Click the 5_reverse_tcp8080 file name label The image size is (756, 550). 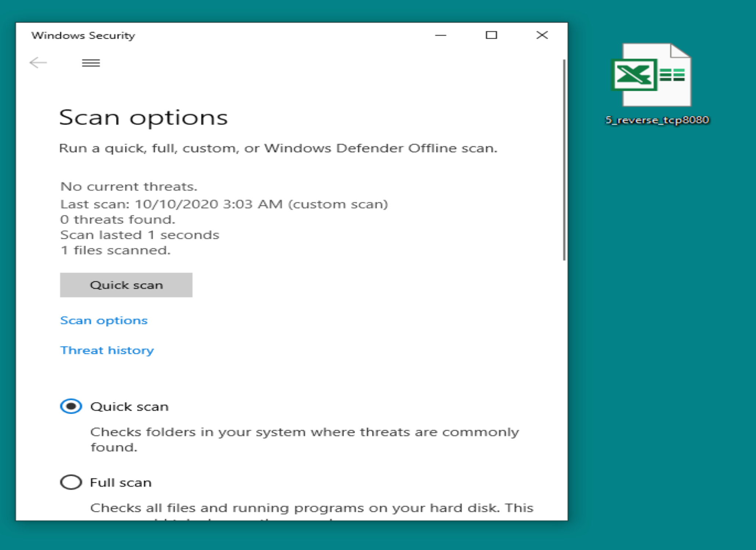657,120
